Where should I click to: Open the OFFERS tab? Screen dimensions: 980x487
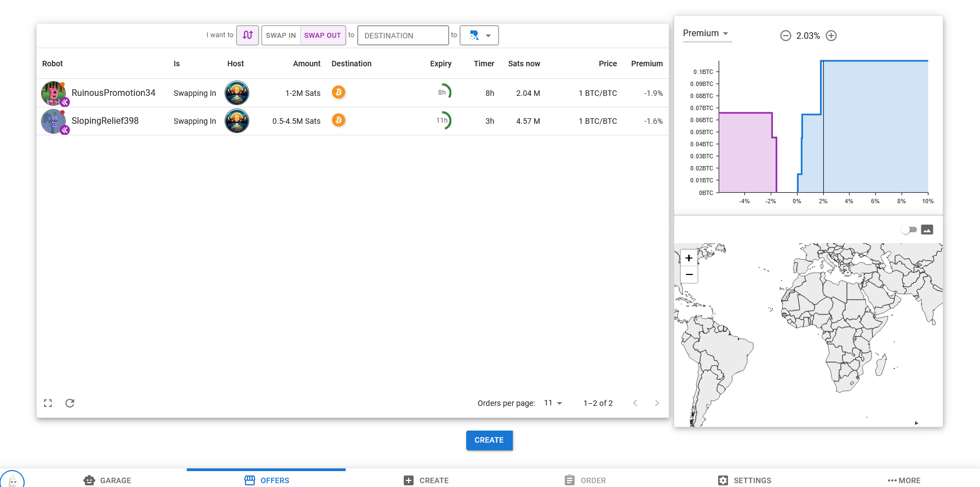tap(266, 480)
